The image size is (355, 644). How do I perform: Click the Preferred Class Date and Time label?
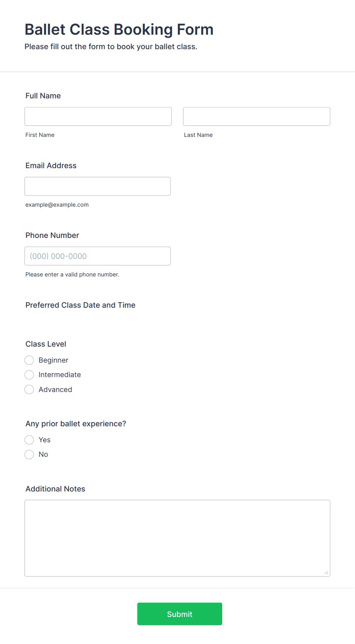coord(81,305)
